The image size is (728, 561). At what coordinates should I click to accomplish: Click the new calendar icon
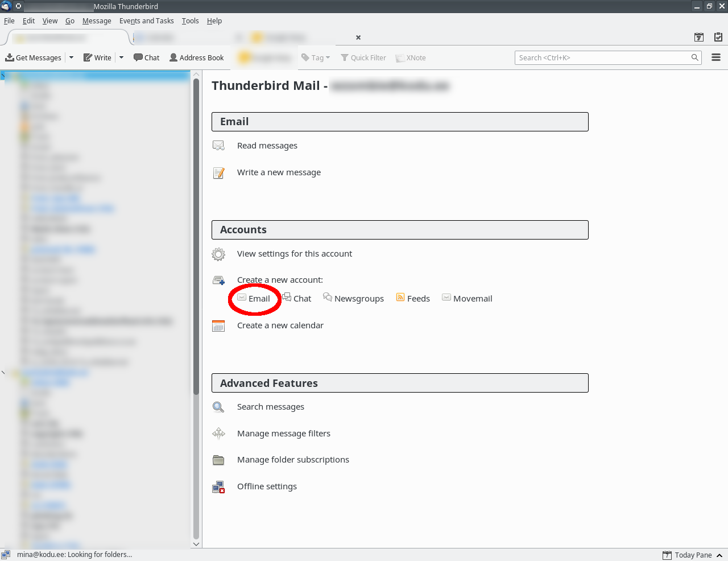[218, 326]
